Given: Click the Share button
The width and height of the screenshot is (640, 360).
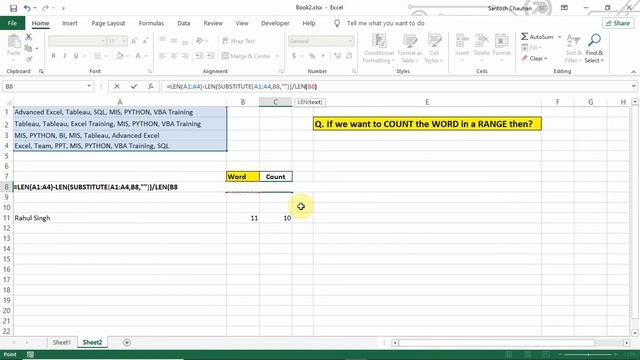Looking at the screenshot, I should click(618, 23).
